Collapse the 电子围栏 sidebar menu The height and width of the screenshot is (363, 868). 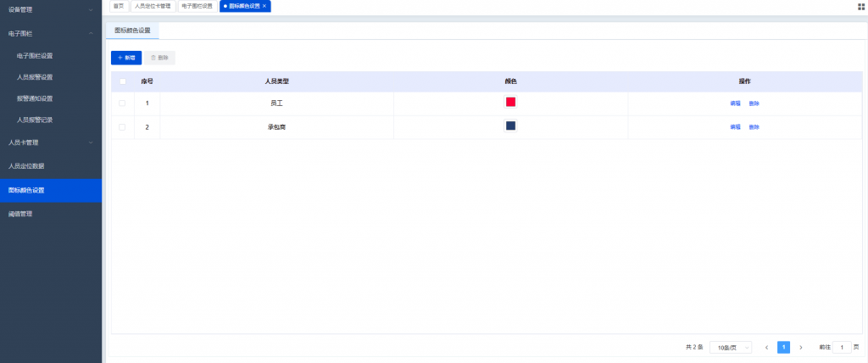51,34
